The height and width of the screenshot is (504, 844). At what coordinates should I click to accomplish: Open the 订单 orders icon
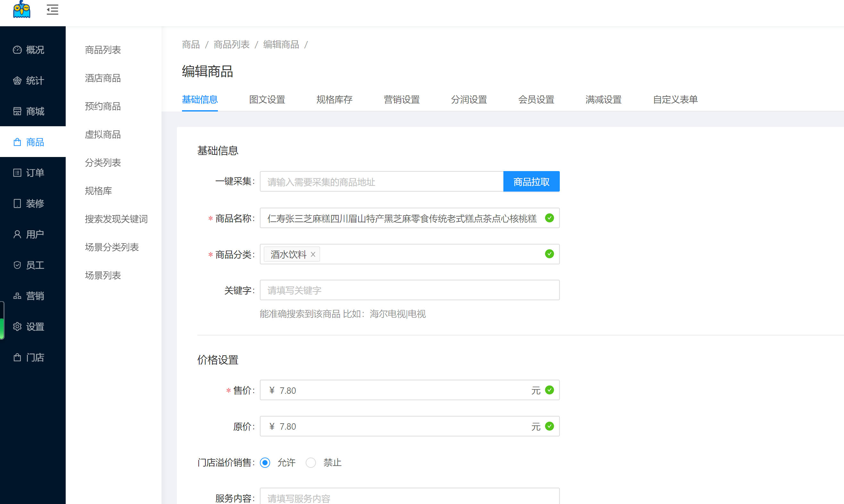coord(17,173)
